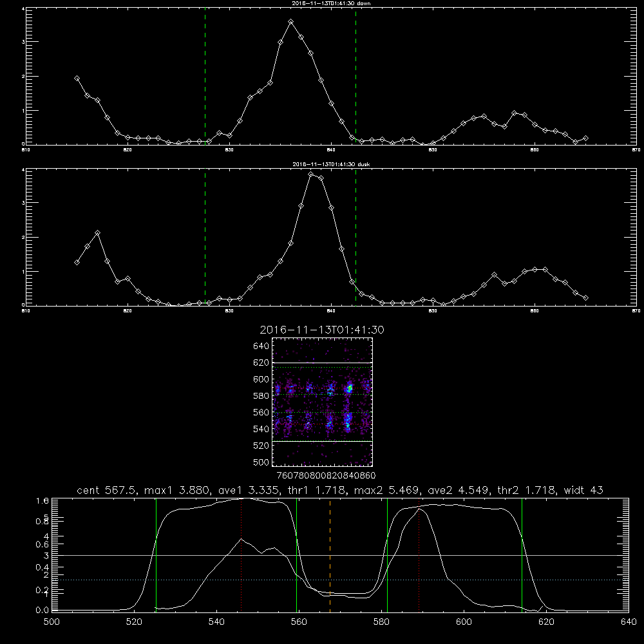
Task: Click bottom plot y-axis label 1.6
Action: (43, 501)
